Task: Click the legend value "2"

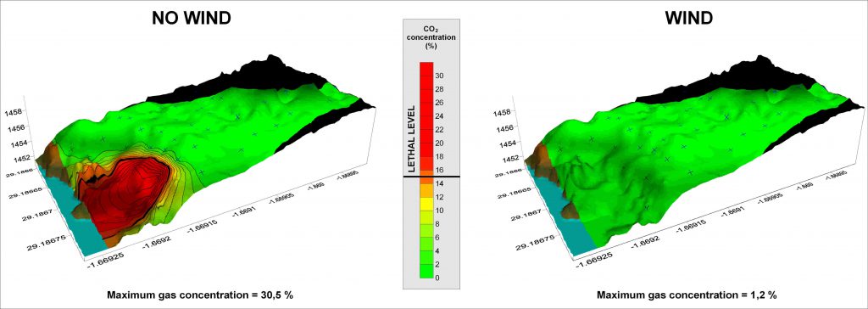Action: tap(438, 264)
